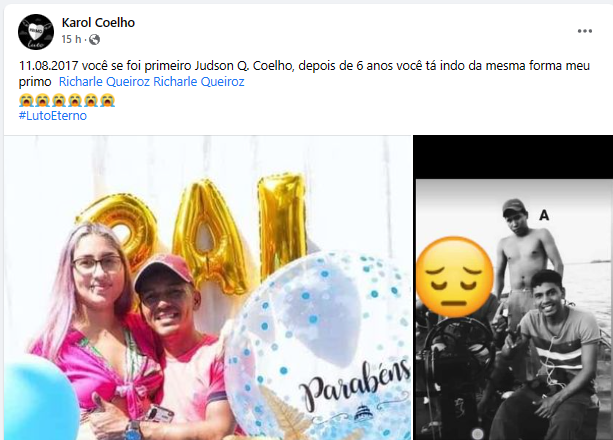Open Karol Coelho's profile picture avatar
The image size is (613, 440).
(36, 31)
